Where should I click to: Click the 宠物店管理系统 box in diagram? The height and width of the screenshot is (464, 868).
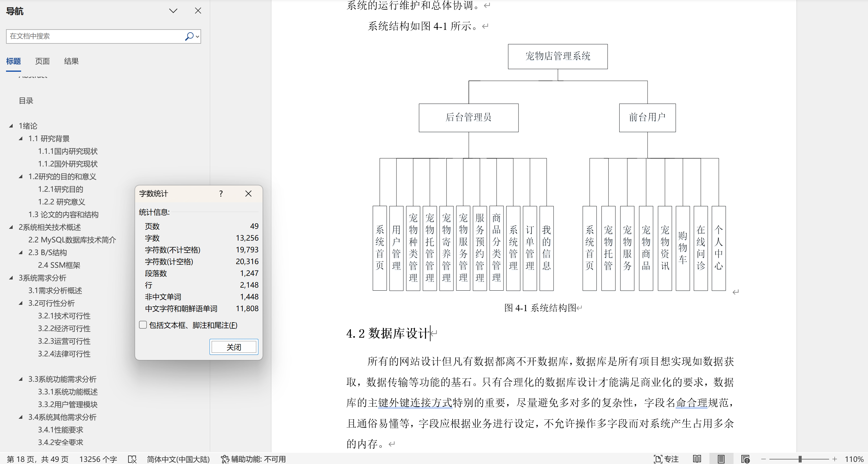[558, 56]
